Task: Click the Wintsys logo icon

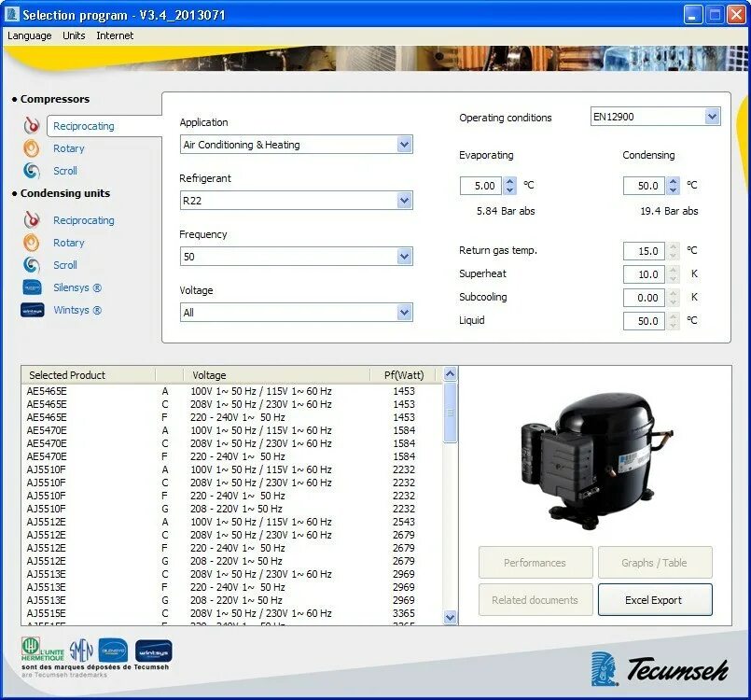Action: [x=32, y=310]
